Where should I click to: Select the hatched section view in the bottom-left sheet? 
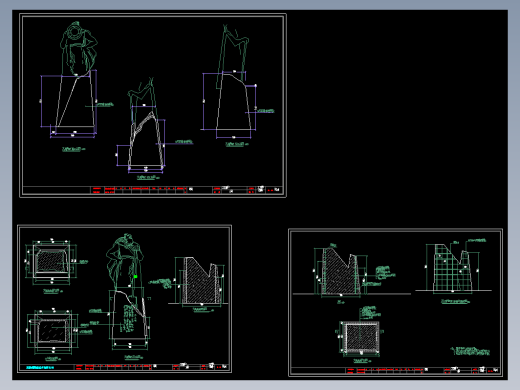(199, 281)
